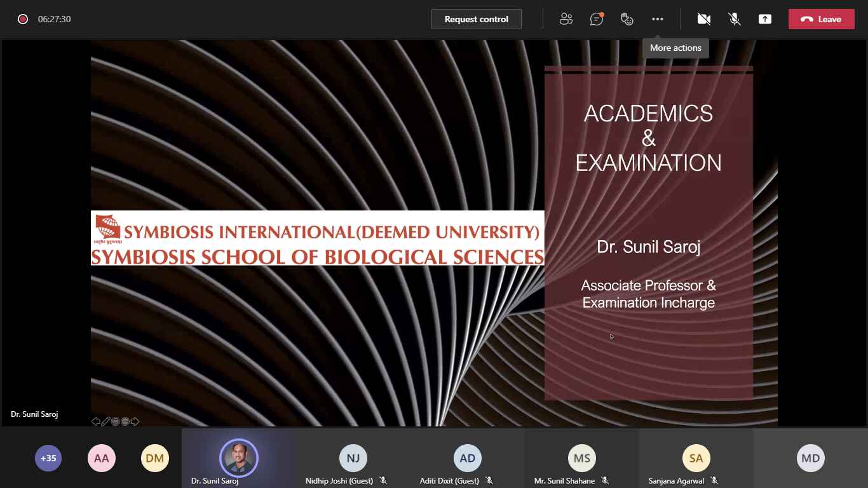
Task: Open raise hand and reactions
Action: [x=627, y=19]
